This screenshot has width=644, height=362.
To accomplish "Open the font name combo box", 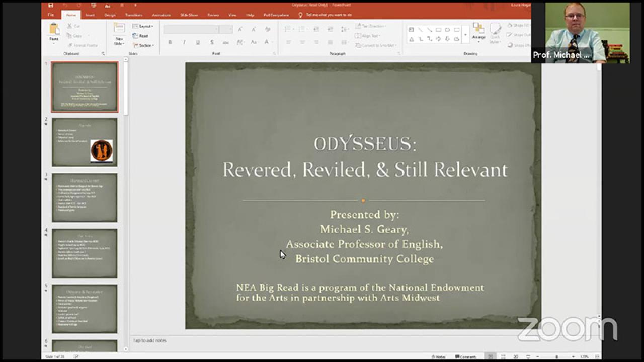I will point(191,29).
